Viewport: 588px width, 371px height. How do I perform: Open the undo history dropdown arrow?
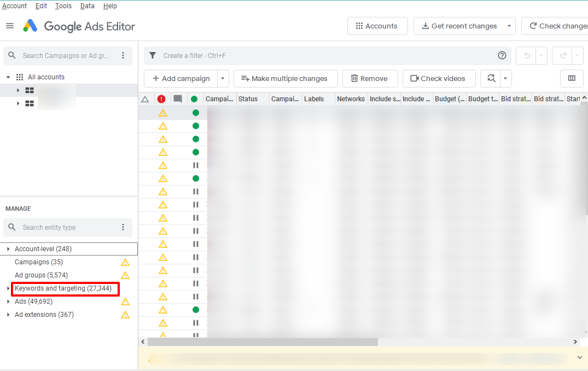(x=541, y=56)
